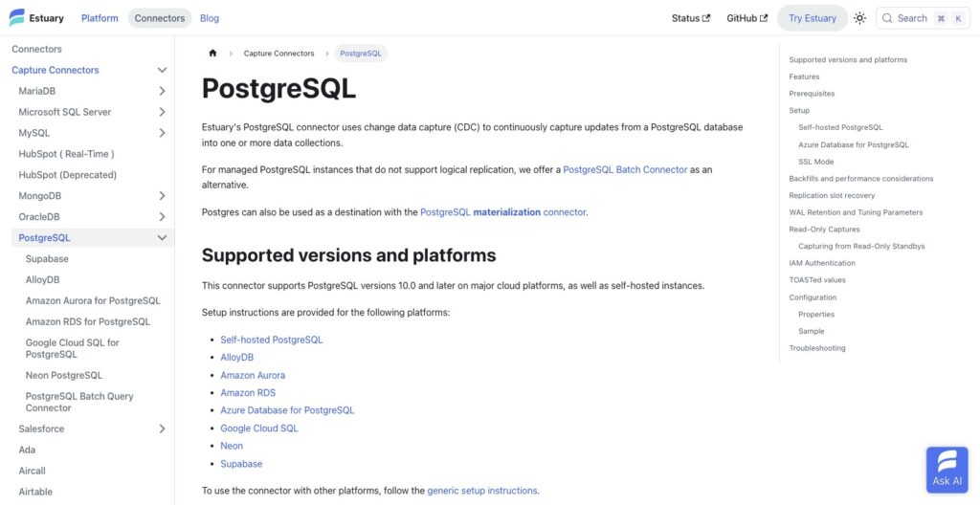Image resolution: width=980 pixels, height=505 pixels.
Task: Open Neon PostgreSQL sidebar item
Action: point(64,375)
